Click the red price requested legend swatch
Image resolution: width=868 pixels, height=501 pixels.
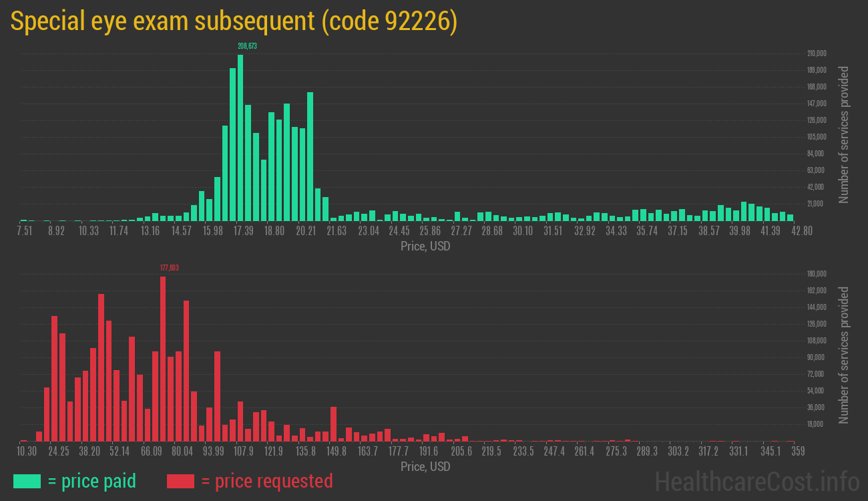click(180, 481)
